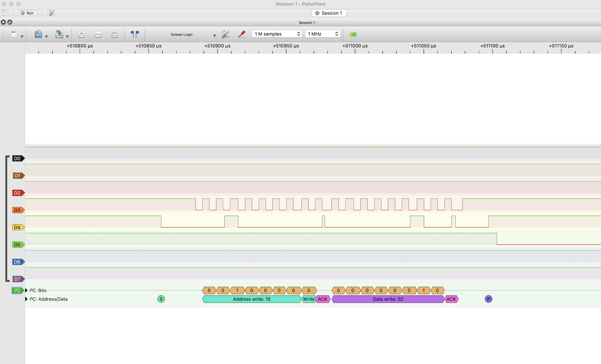The height and width of the screenshot is (364, 601).
Task: Toggle the cursors display icon
Action: coord(135,34)
